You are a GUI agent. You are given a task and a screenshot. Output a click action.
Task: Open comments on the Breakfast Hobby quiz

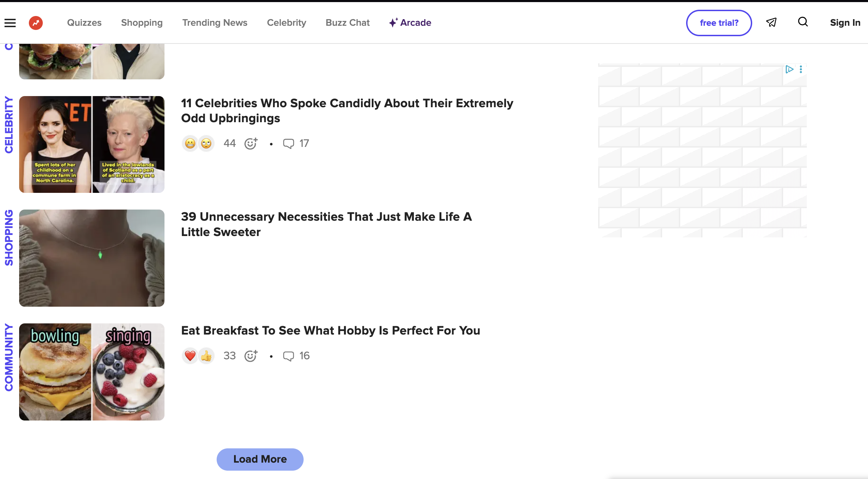[x=296, y=356]
